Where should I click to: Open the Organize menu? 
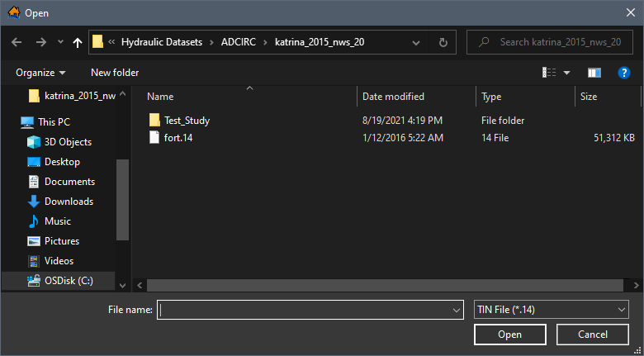click(40, 73)
